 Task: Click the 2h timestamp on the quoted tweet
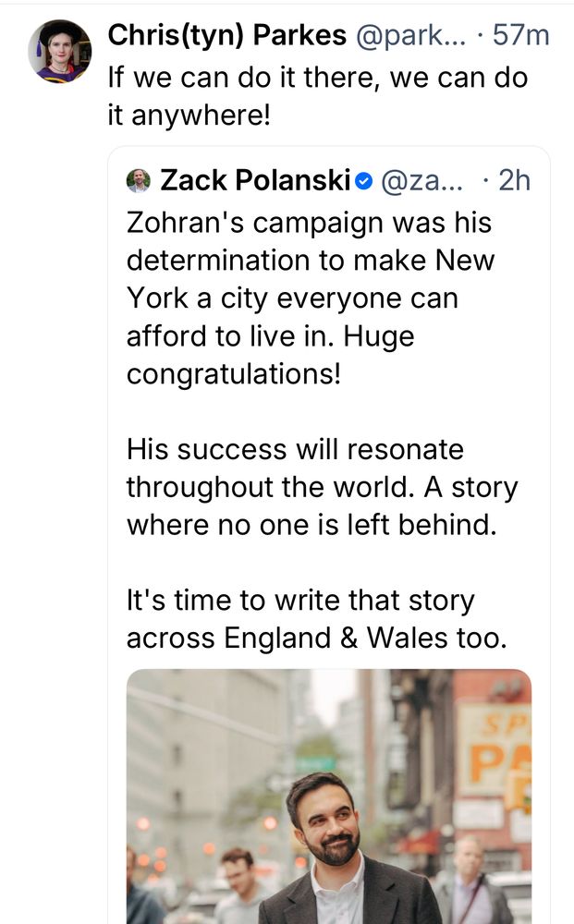(x=514, y=180)
